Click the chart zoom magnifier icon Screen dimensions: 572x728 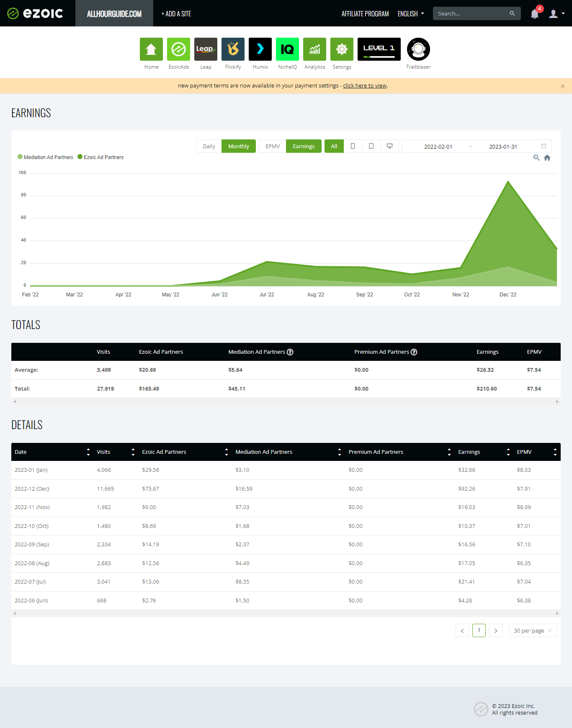[x=536, y=158]
